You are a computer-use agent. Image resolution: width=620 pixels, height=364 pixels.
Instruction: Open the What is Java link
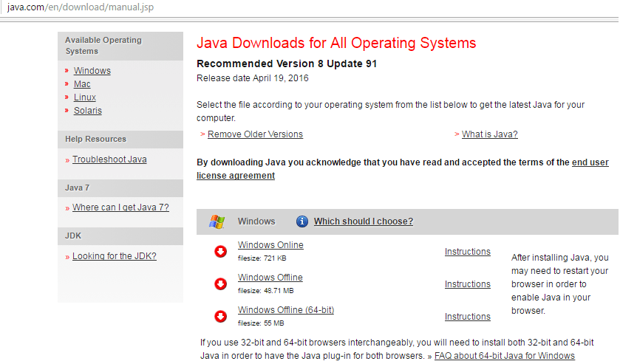tap(489, 134)
